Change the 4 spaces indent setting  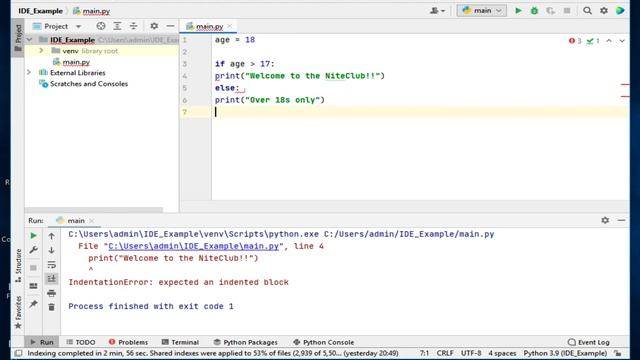502,353
